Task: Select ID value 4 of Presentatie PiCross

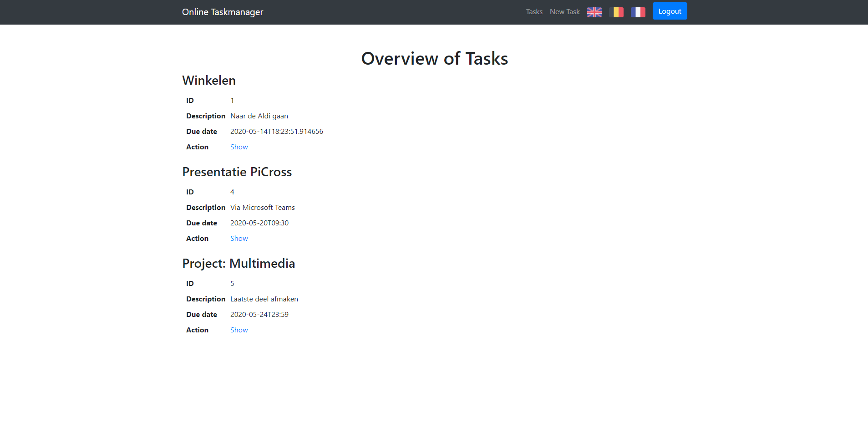Action: 232,192
